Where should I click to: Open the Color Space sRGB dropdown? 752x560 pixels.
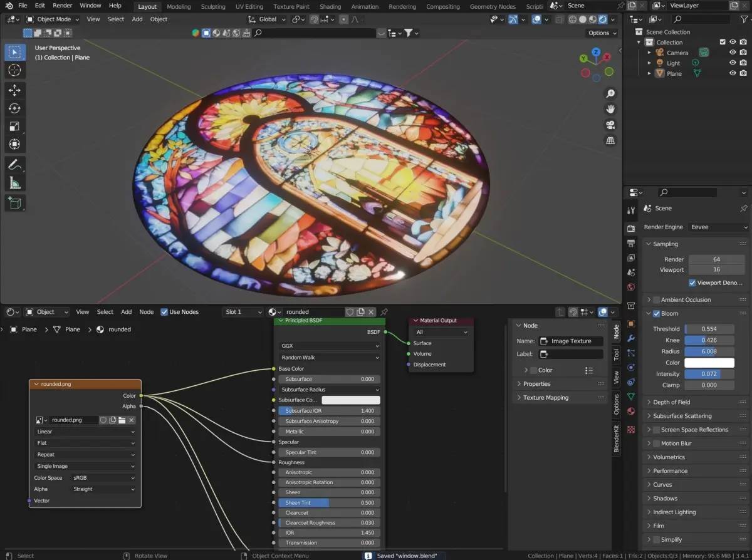tap(103, 477)
